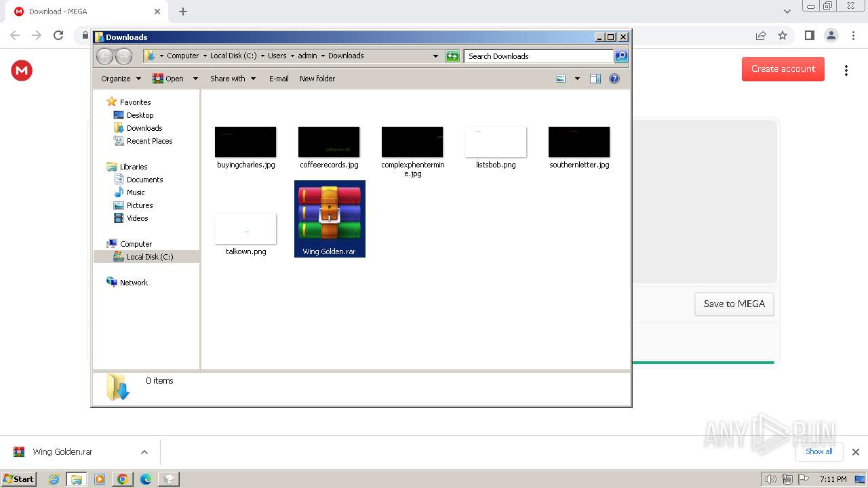Click the green refresh icon beside address bar
Viewport: 868px width, 488px height.
point(452,56)
